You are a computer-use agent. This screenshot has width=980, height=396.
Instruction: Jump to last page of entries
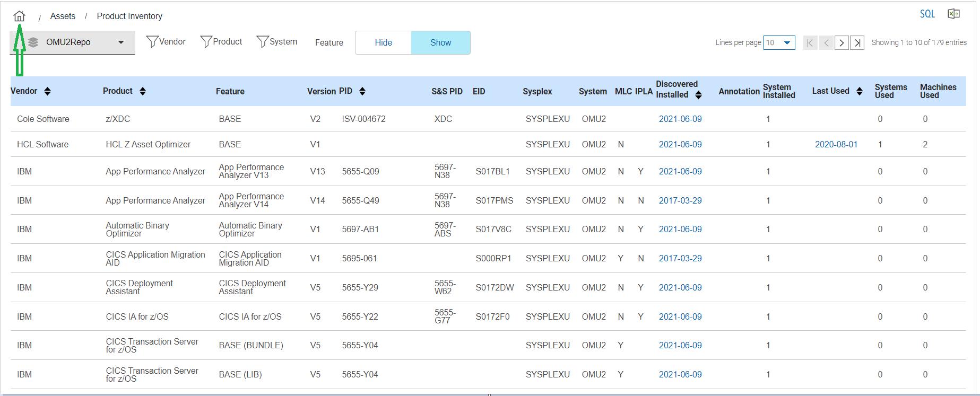coord(857,42)
